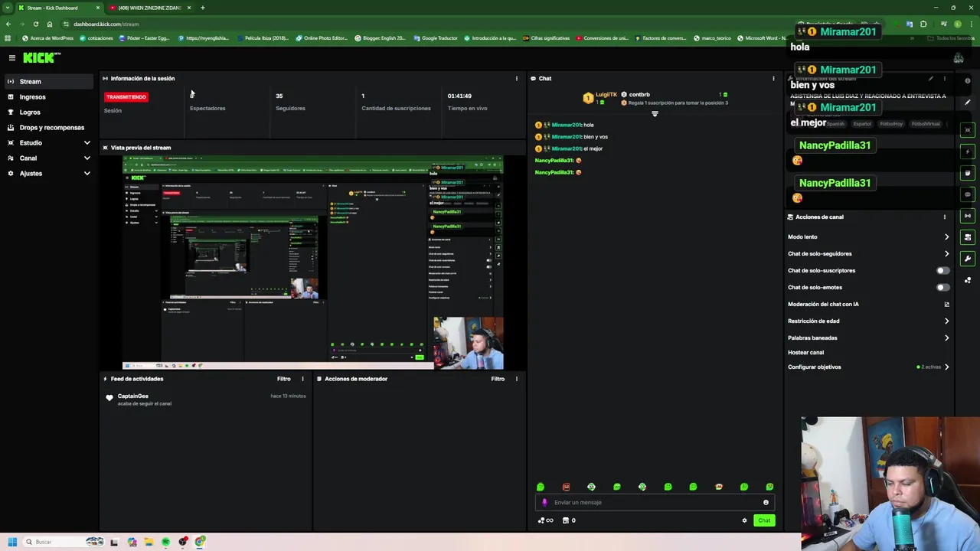The height and width of the screenshot is (551, 980).
Task: Open Feed de actividades options menu
Action: point(302,379)
